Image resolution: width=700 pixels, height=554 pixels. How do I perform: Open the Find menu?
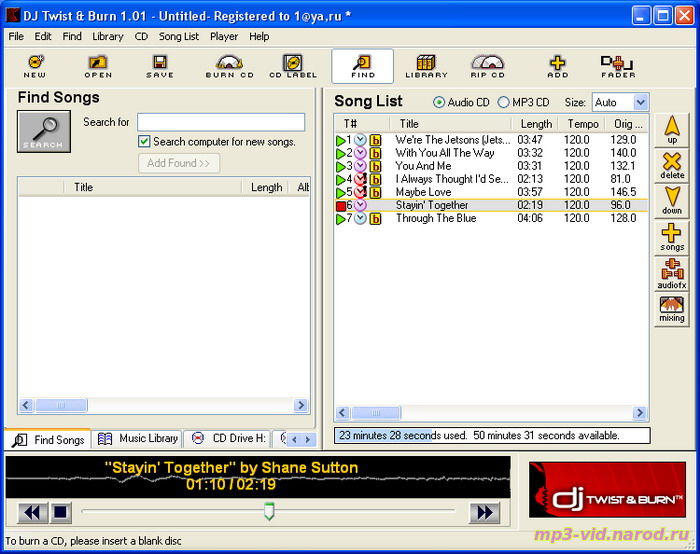tap(72, 37)
